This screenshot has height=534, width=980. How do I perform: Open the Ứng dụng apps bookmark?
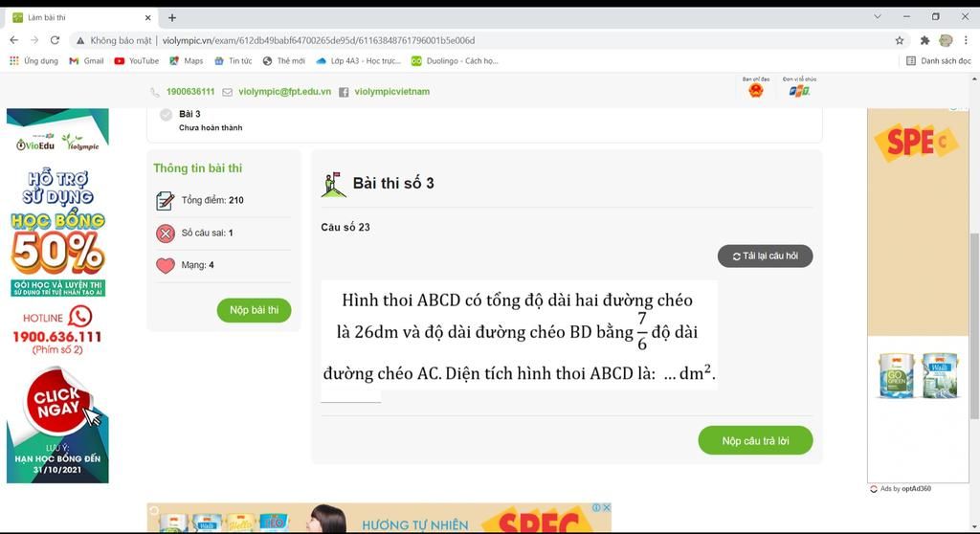click(33, 60)
